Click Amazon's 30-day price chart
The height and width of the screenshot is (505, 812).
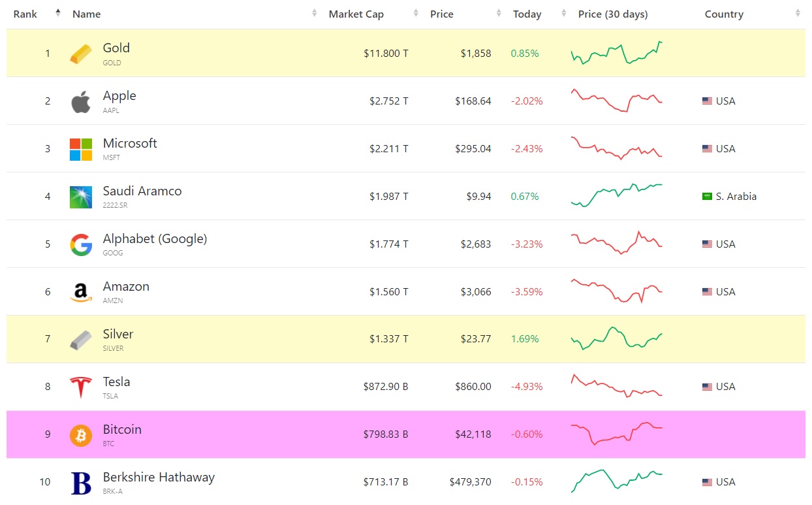616,291
